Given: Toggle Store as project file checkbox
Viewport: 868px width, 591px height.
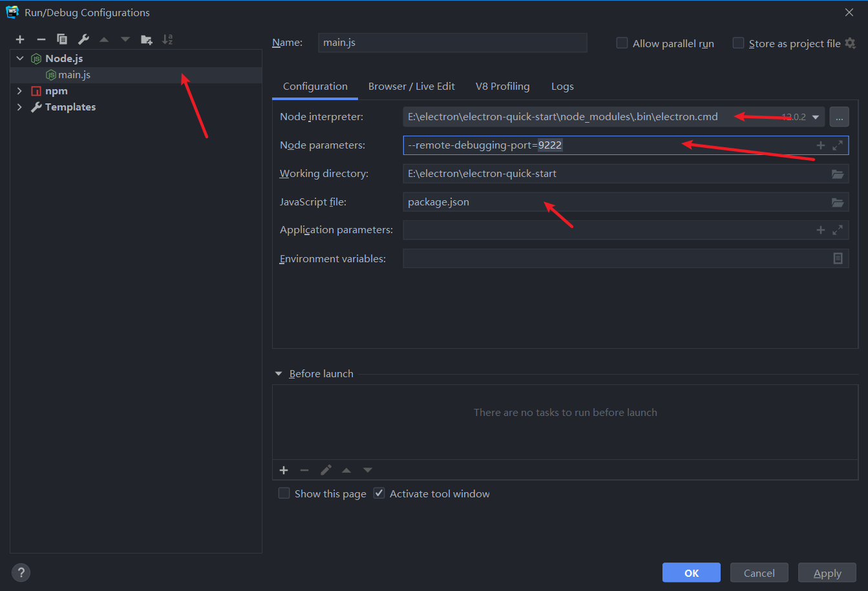Looking at the screenshot, I should (x=738, y=43).
